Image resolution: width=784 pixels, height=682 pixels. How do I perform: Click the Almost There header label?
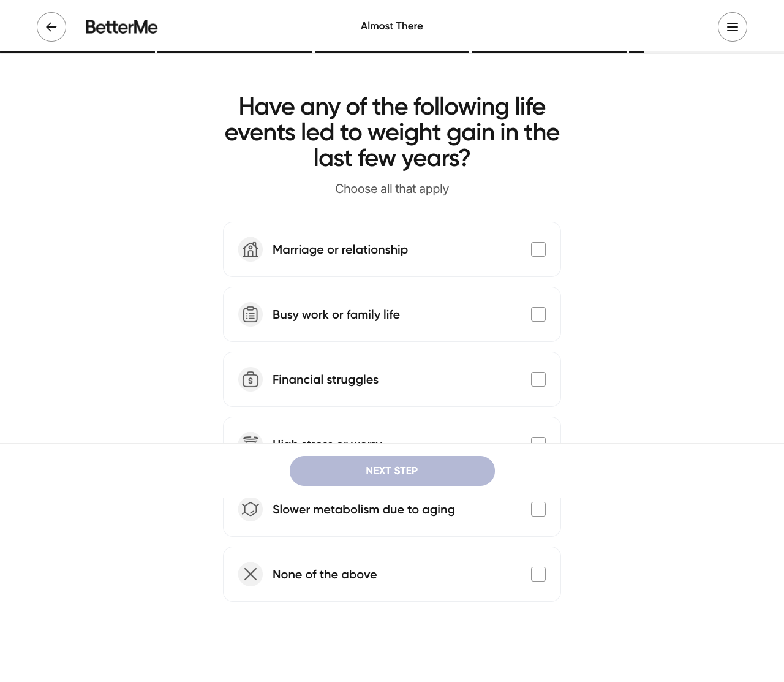pyautogui.click(x=392, y=26)
